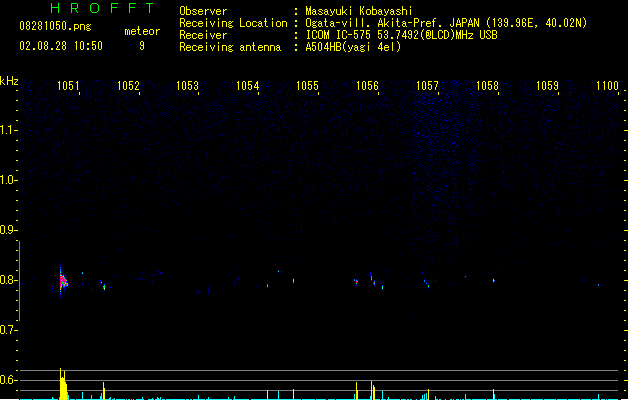Click the 1058 time axis label
Image resolution: width=629 pixels, height=400 pixels.
[487, 86]
